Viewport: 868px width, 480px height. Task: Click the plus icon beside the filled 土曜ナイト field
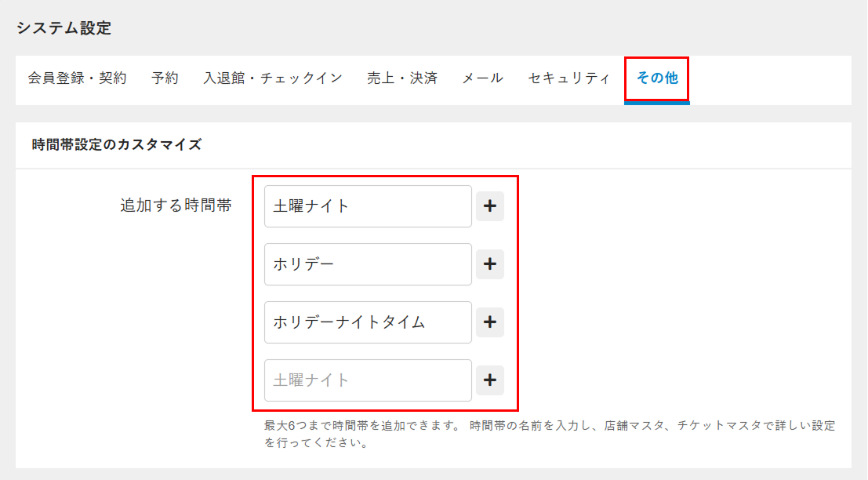pos(490,206)
